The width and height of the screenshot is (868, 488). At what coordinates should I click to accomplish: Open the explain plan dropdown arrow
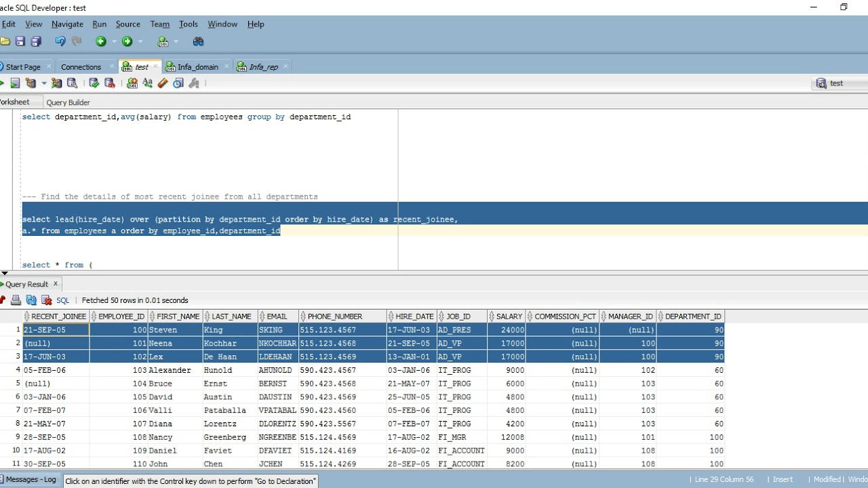(44, 83)
